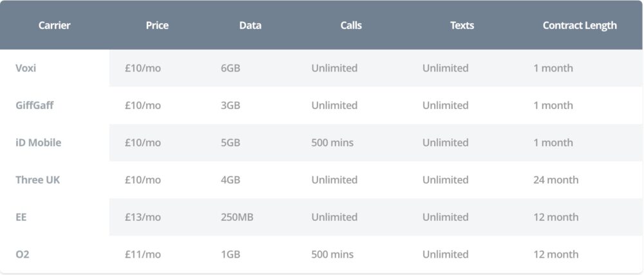The width and height of the screenshot is (644, 275).
Task: Click the Data column header
Action: (250, 26)
